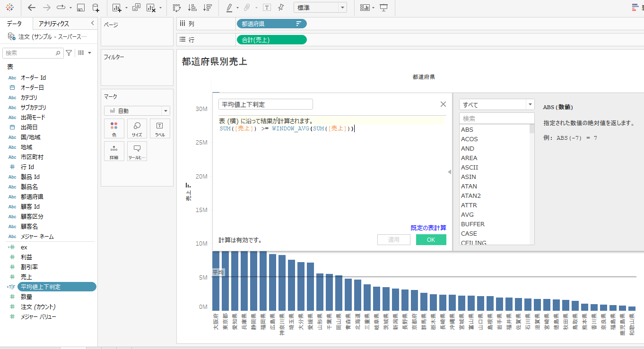Open clear sheet dropdown arrow
Viewport: 644px width, 349px height.
click(x=160, y=8)
